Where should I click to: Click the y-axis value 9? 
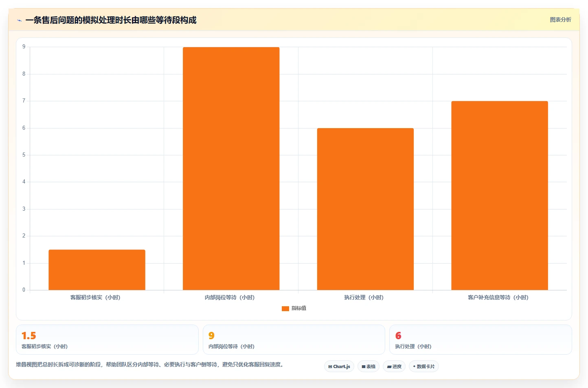click(24, 47)
